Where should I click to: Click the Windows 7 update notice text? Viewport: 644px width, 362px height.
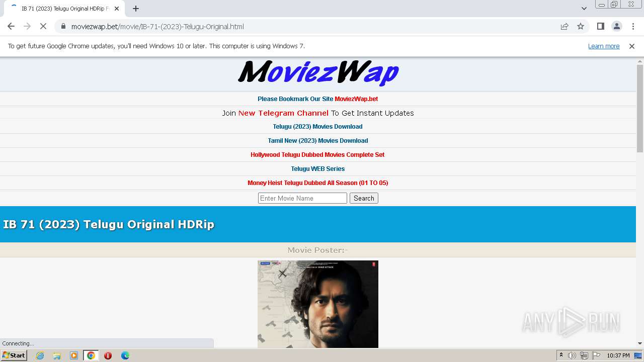(x=156, y=46)
